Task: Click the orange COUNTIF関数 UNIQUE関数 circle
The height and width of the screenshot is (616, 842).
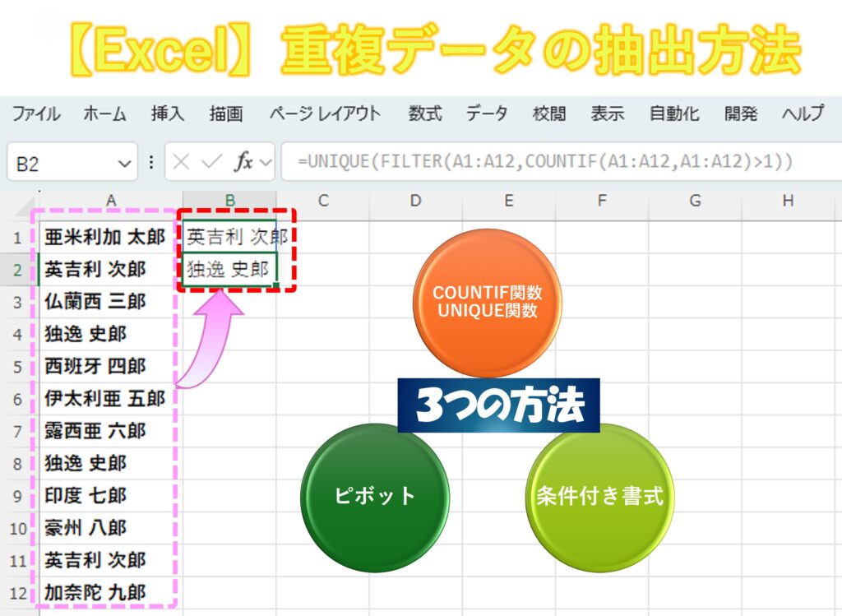Action: (487, 303)
